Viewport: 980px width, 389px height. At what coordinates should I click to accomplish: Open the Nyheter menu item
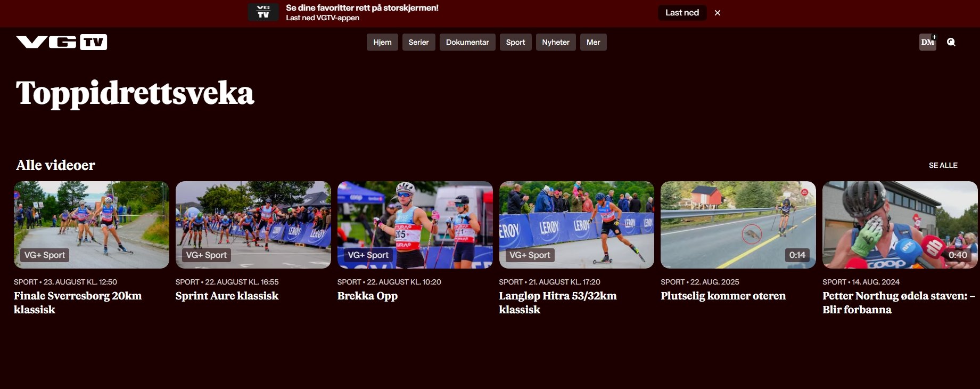[x=556, y=42]
